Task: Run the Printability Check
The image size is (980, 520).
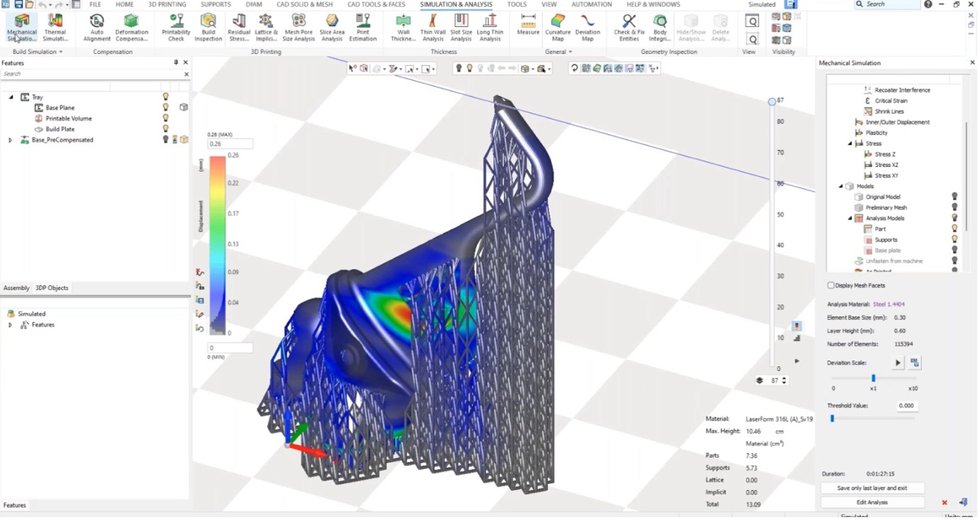Action: [x=176, y=27]
